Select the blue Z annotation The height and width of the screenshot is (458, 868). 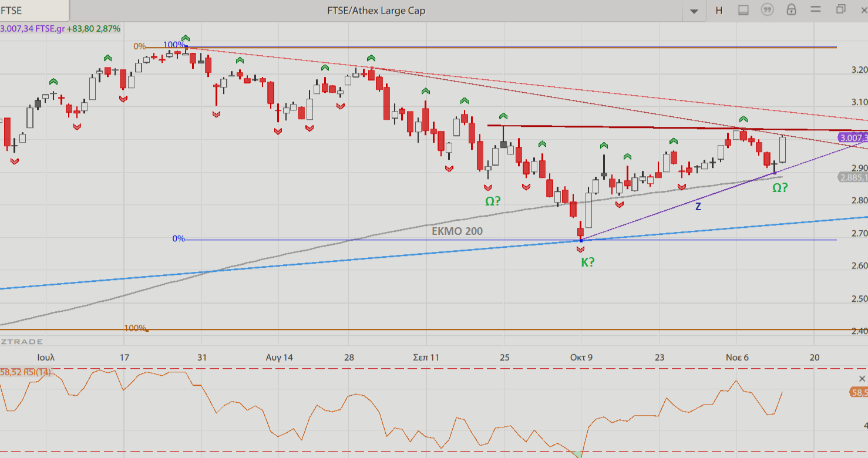click(x=698, y=206)
